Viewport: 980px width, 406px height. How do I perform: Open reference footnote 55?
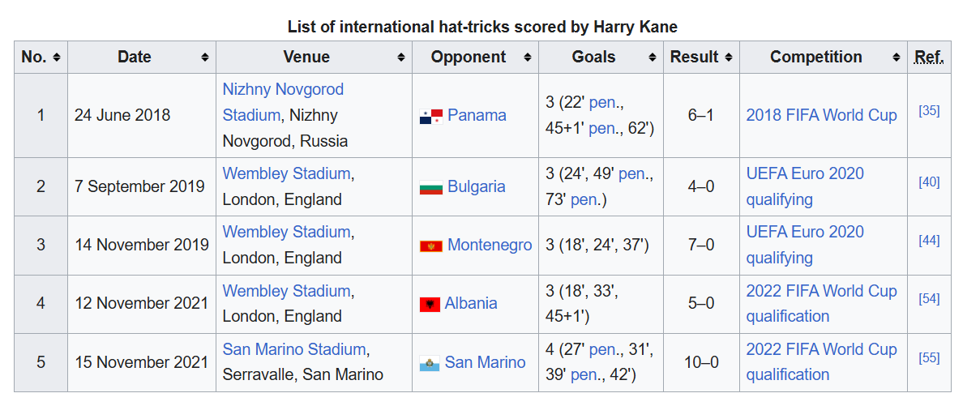929,357
